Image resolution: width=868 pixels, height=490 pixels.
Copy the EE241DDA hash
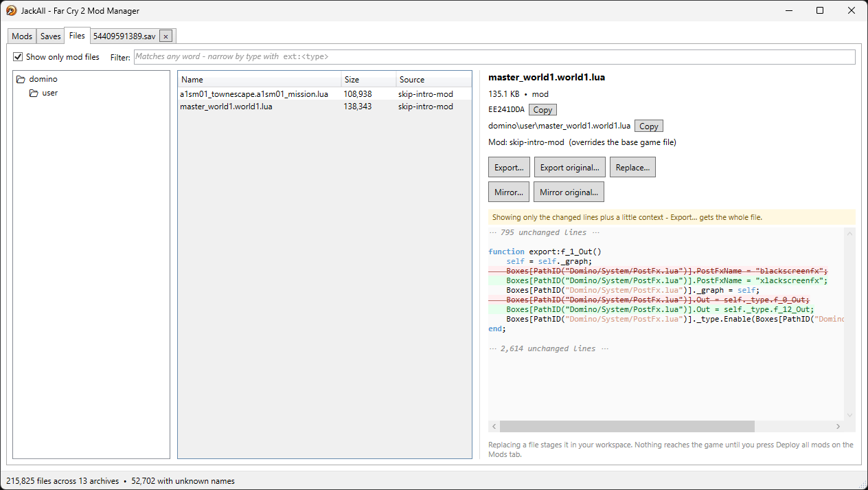542,110
